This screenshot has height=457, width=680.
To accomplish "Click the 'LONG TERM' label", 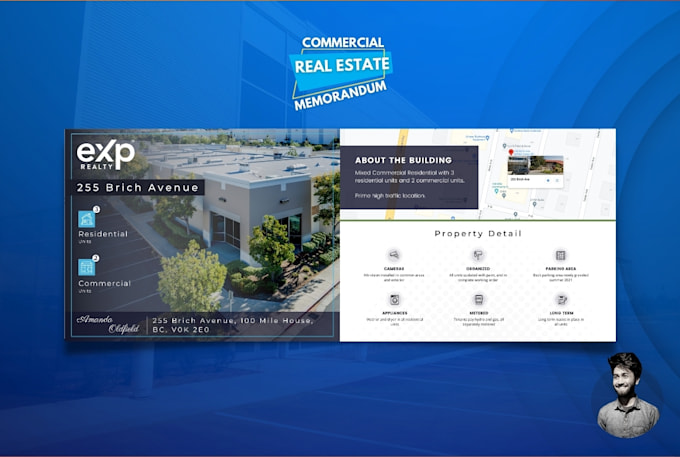I will (562, 313).
